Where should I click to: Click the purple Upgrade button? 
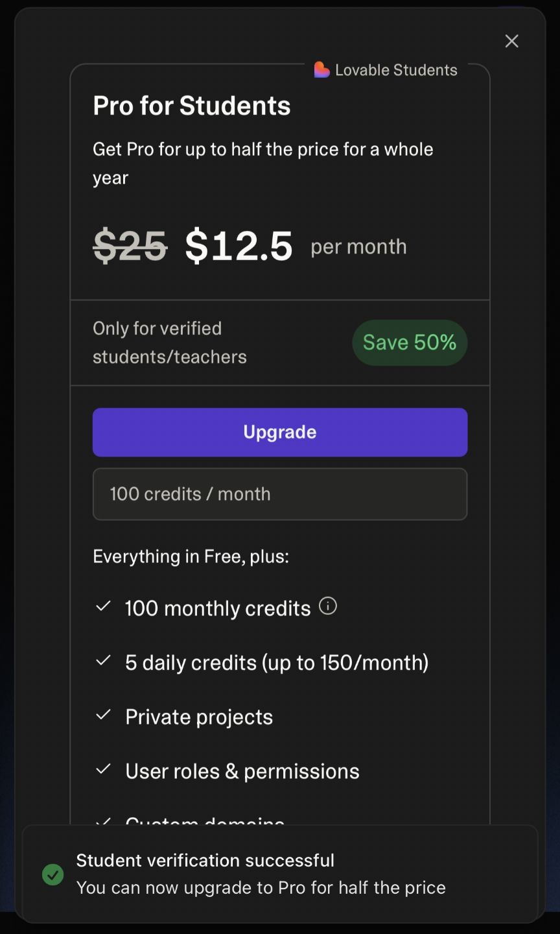[280, 432]
